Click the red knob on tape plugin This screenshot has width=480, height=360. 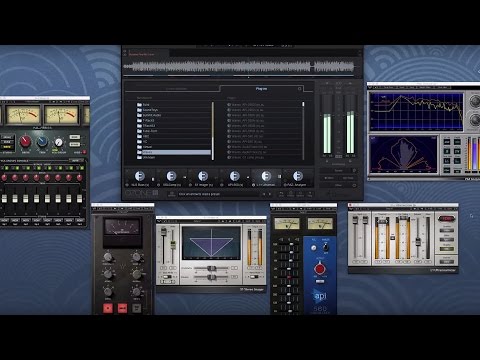pos(25,141)
